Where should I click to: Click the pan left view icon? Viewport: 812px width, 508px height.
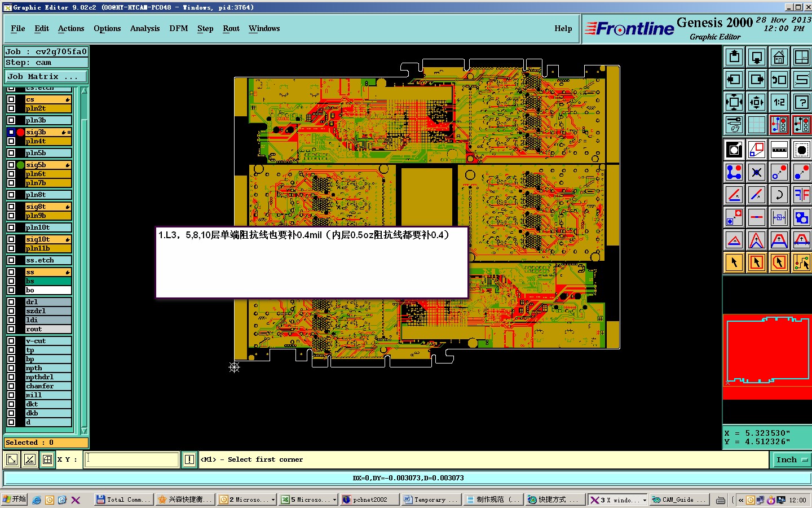(734, 80)
